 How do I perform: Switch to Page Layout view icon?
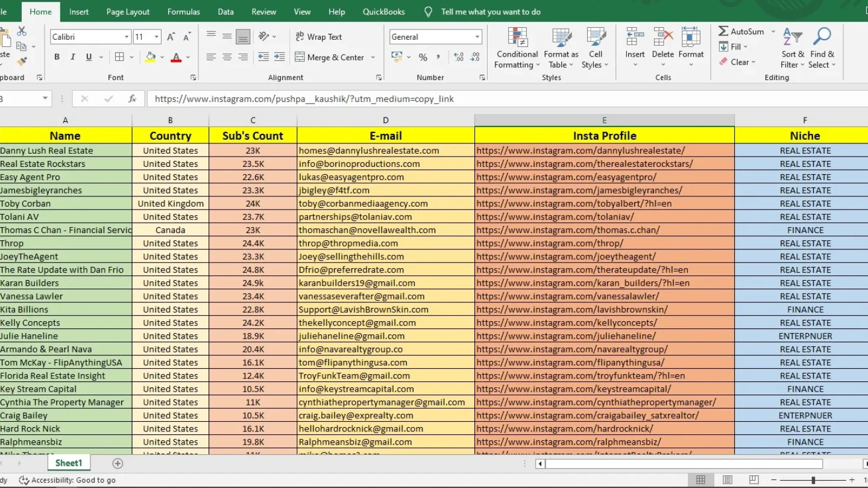pos(728,480)
